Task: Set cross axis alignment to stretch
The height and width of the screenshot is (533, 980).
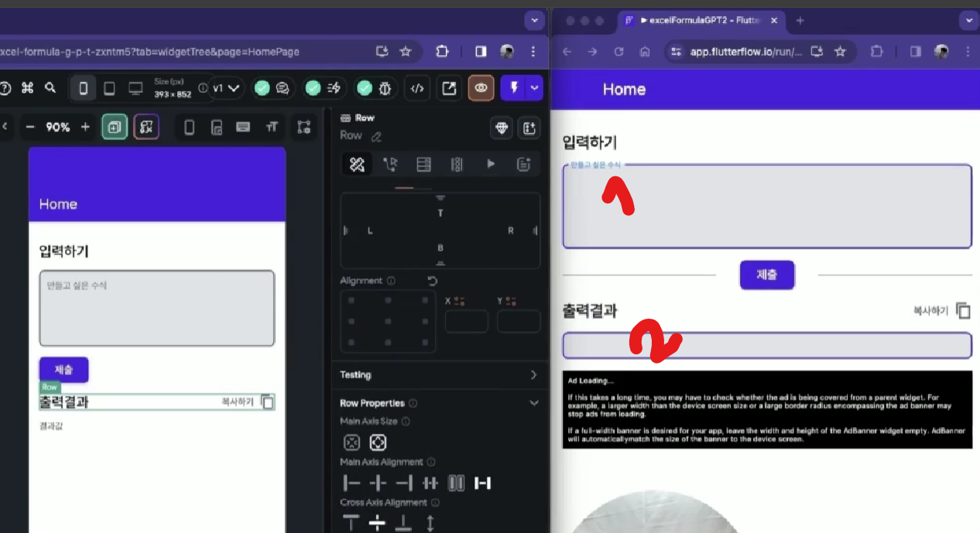Action: (430, 524)
